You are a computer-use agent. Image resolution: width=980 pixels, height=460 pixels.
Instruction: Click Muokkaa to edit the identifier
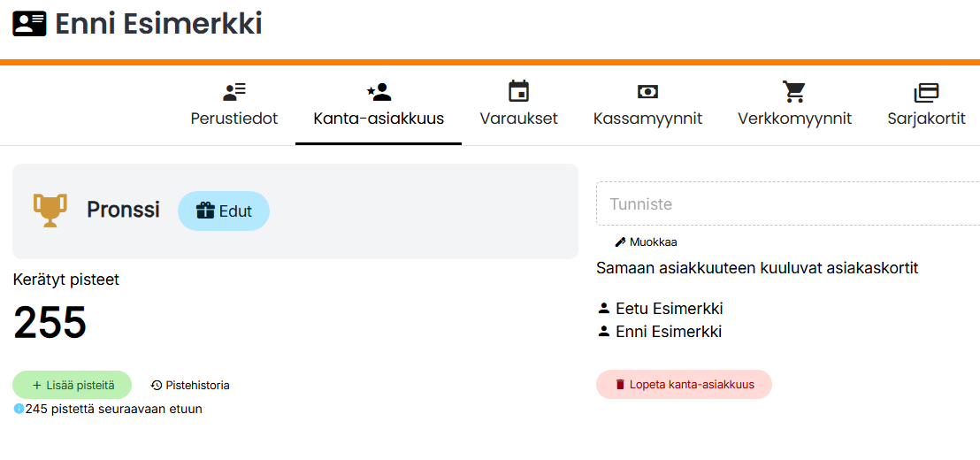(647, 241)
